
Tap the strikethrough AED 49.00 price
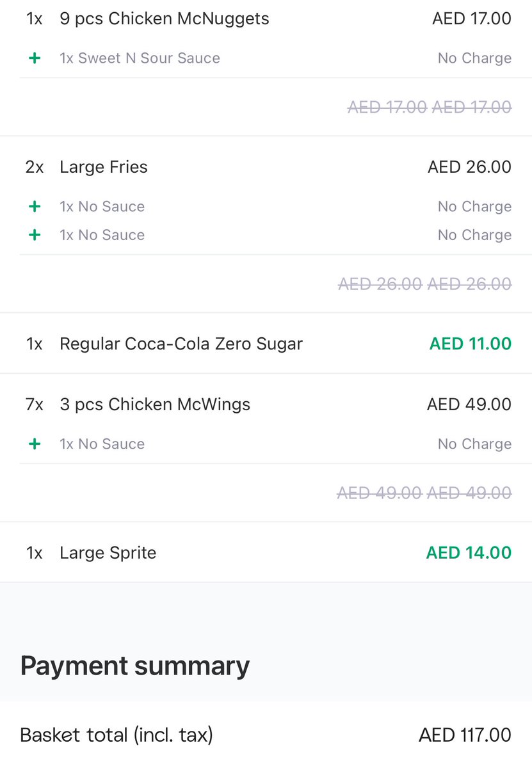pos(424,493)
